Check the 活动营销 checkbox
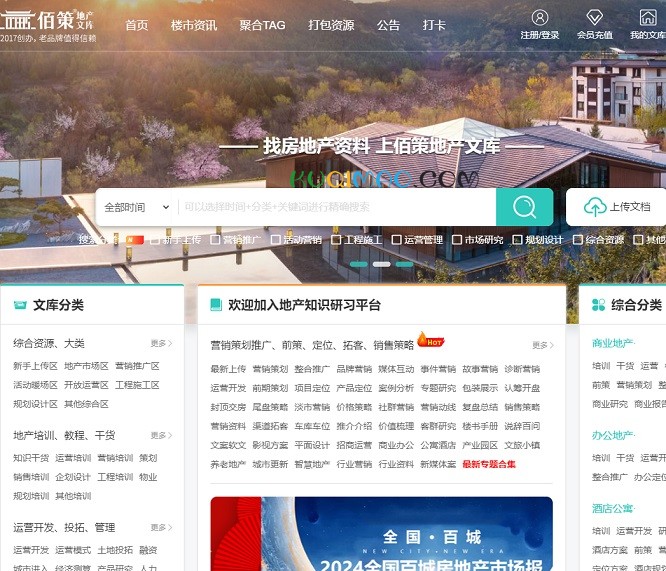666x571 pixels. click(275, 240)
